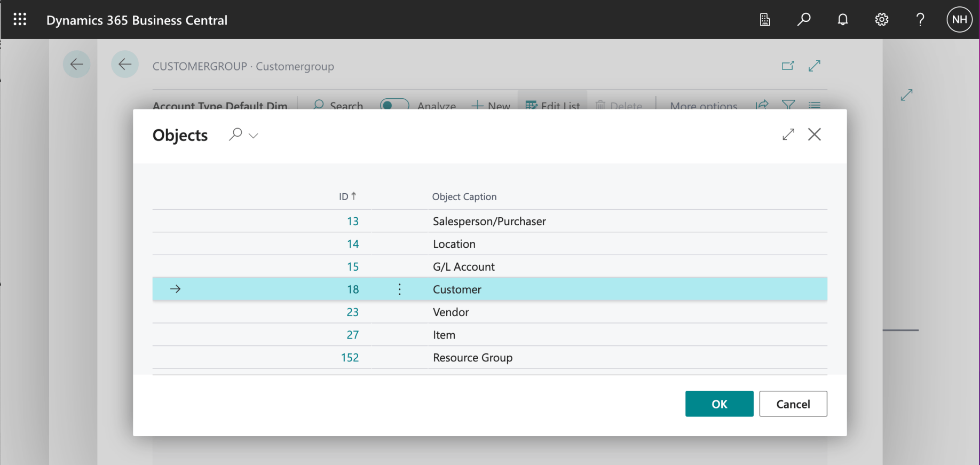980x465 pixels.
Task: Open the NH user account avatar
Action: coord(959,20)
